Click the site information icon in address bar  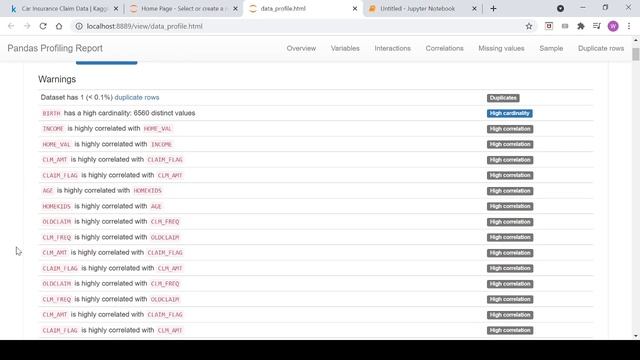(79, 26)
